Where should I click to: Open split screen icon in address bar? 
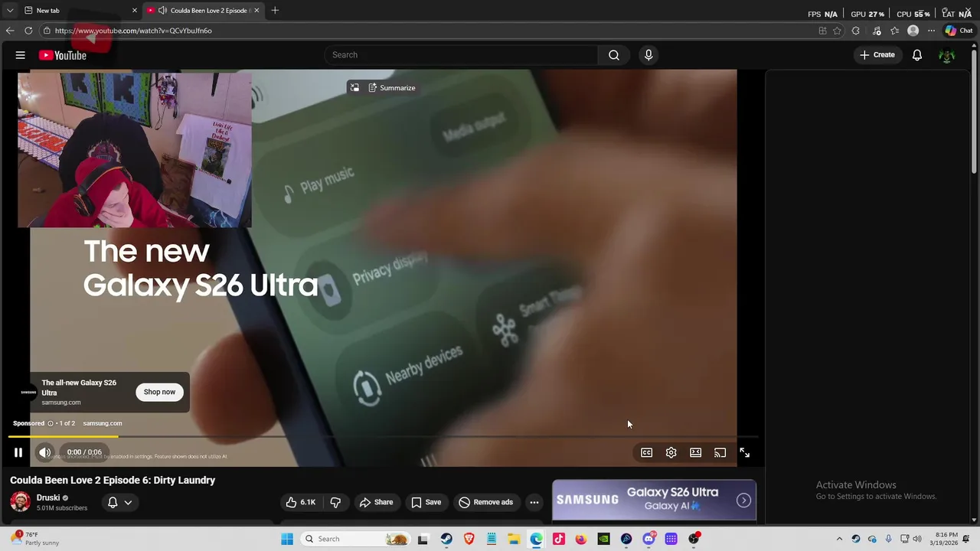point(822,31)
